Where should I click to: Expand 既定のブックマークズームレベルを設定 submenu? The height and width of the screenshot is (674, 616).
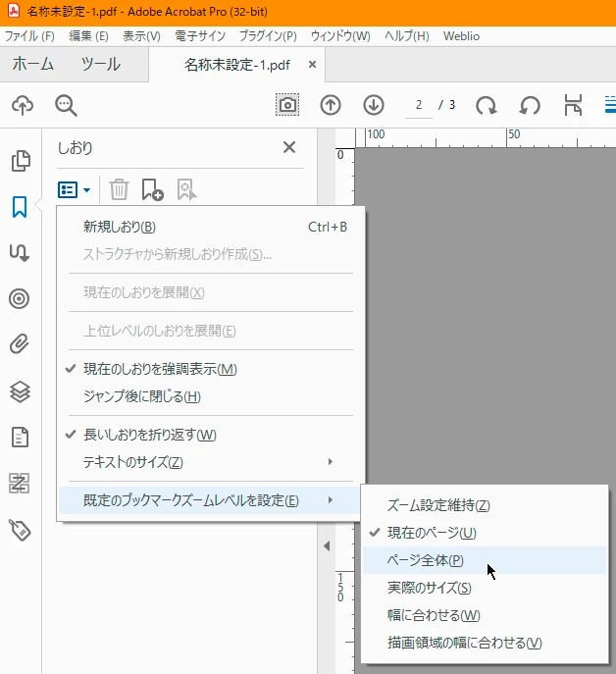pos(211,500)
